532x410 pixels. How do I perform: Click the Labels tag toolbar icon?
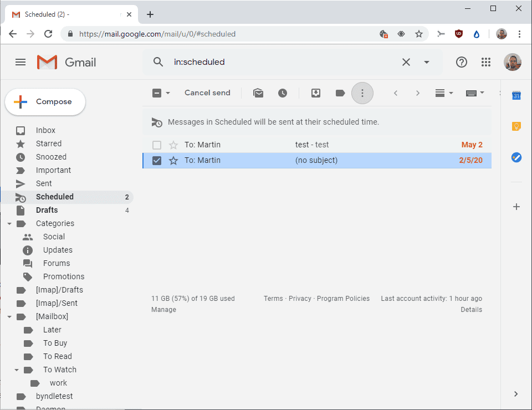tap(340, 93)
